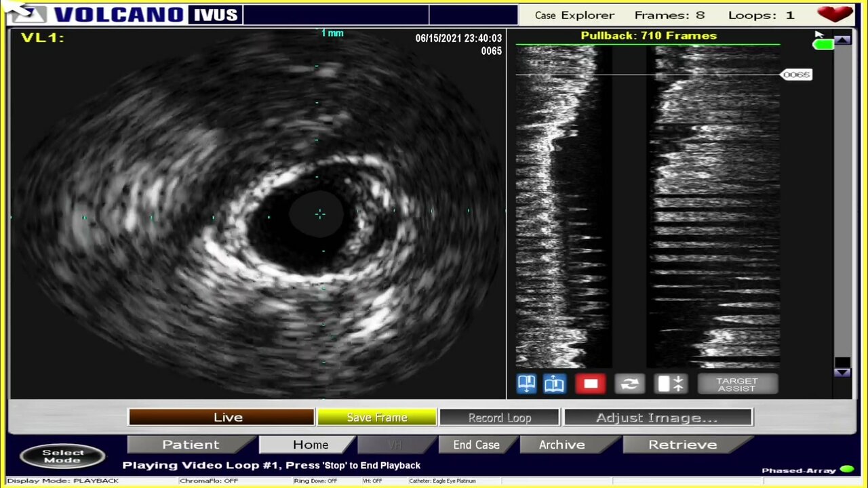Viewport: 868px width, 488px height.
Task: Click the Volcano logo icon
Action: pos(28,14)
